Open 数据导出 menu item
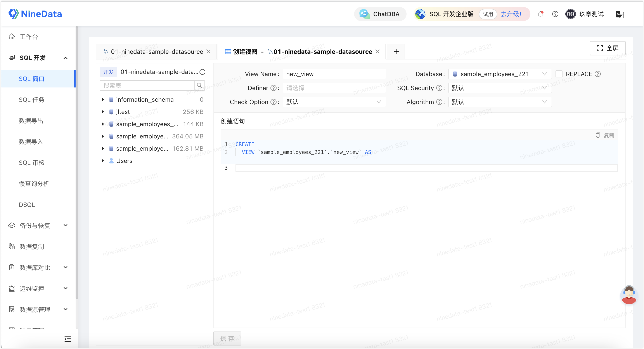The image size is (644, 349). pos(31,121)
